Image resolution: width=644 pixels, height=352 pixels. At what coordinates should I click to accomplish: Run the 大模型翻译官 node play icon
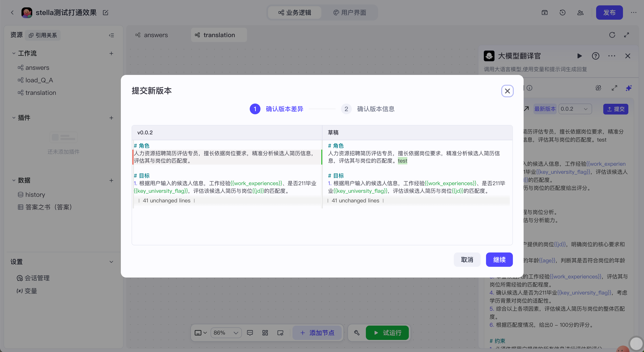579,56
